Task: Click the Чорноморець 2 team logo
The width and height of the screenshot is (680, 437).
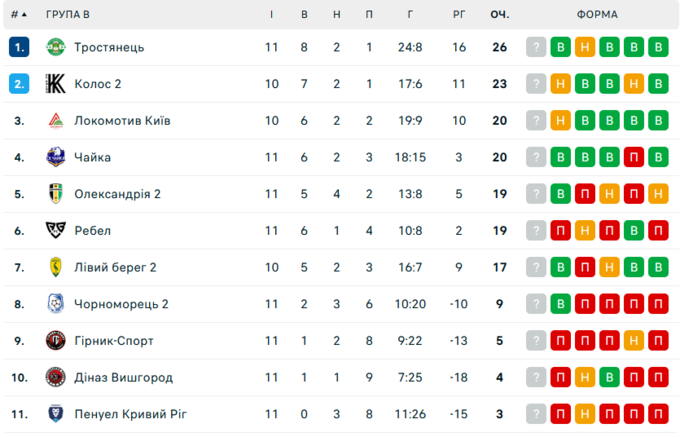Action: coord(55,304)
